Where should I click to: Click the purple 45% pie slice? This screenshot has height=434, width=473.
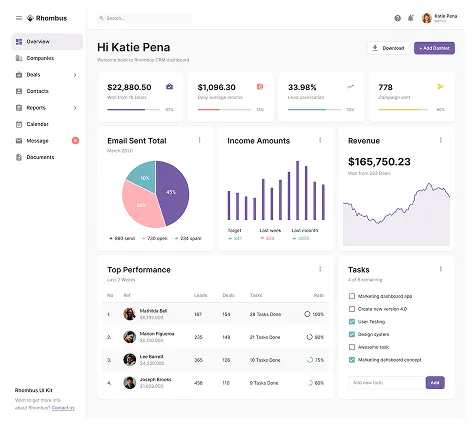[173, 192]
